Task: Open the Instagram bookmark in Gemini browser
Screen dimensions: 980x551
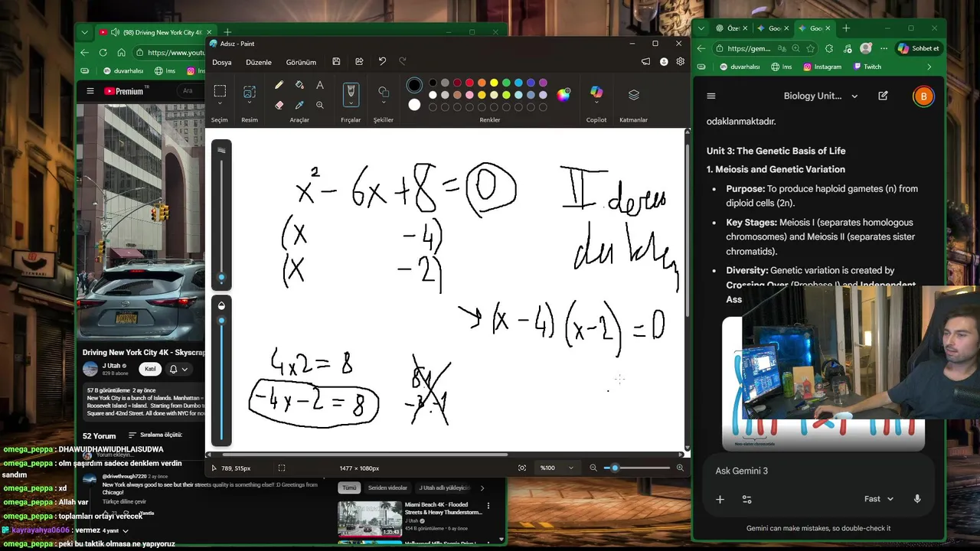Action: tap(822, 67)
